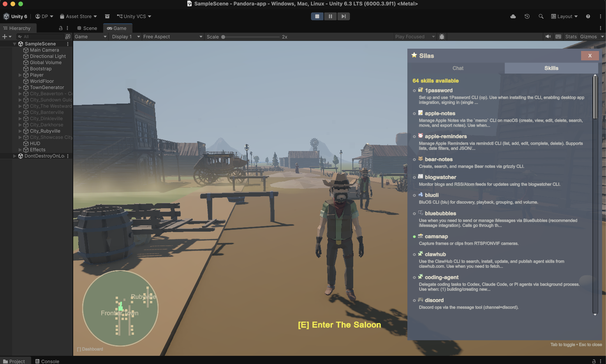Toggle the Stats overlay
Image resolution: width=606 pixels, height=364 pixels.
(x=571, y=37)
